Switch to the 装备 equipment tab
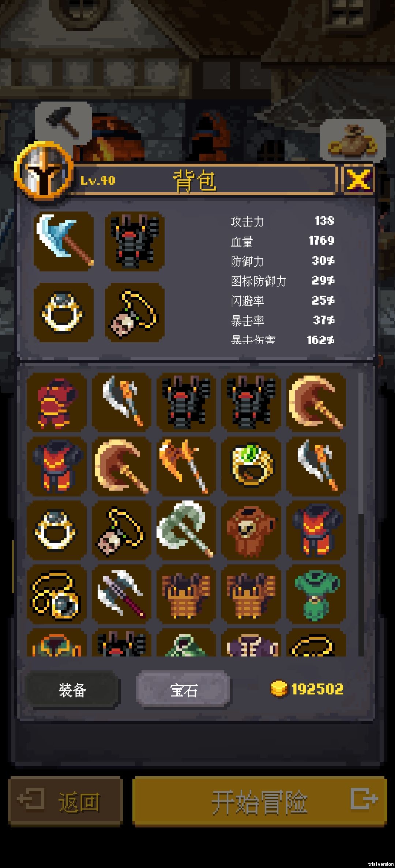This screenshot has height=868, width=395. tap(72, 690)
